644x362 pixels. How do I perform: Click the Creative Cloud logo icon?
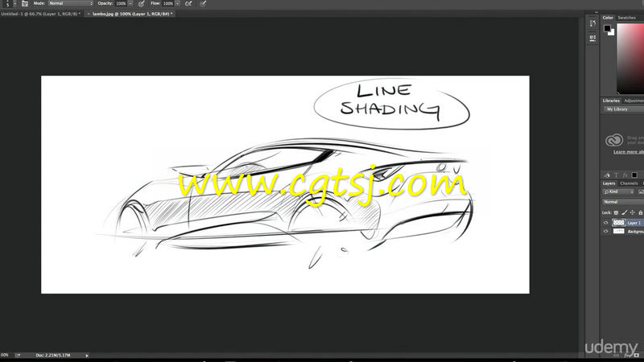click(x=614, y=140)
